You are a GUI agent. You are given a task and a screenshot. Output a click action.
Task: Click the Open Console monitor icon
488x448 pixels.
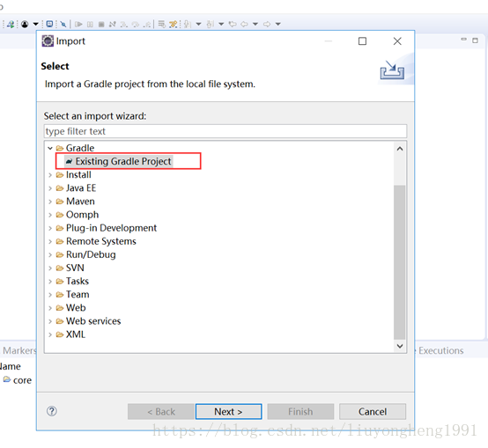[49, 24]
